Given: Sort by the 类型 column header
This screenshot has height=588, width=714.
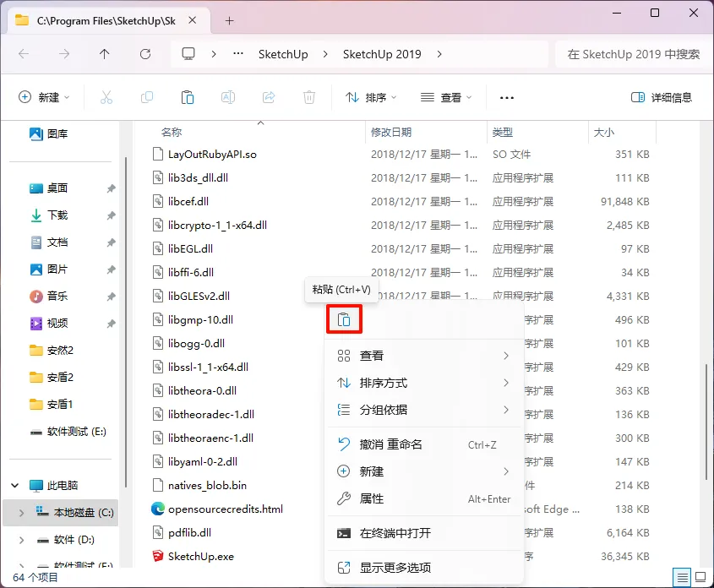Looking at the screenshot, I should [502, 133].
